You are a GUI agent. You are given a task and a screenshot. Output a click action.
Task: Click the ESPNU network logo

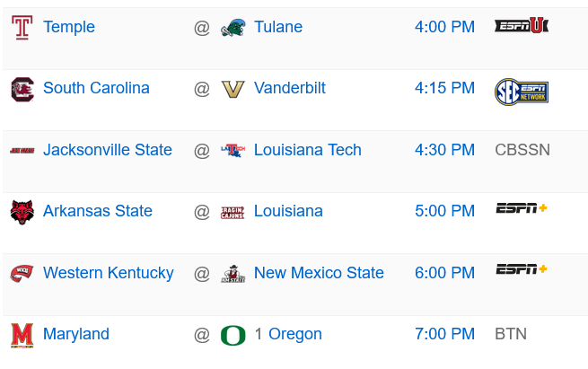(x=522, y=26)
